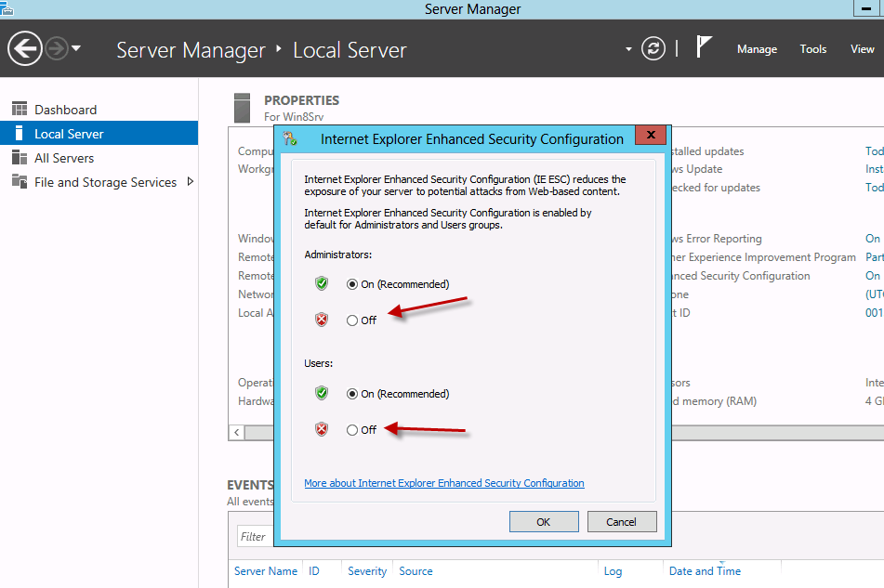Click the back navigation arrow button

coord(25,48)
